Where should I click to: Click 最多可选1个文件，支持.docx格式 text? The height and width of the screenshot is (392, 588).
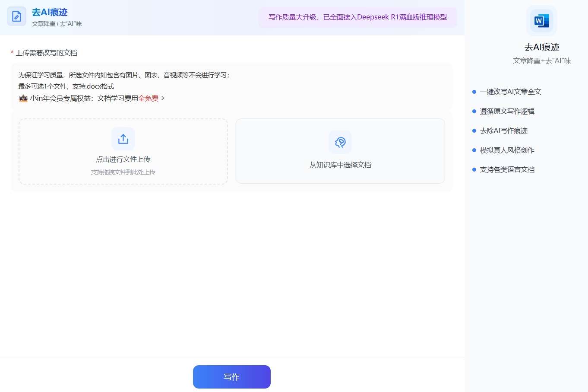66,86
